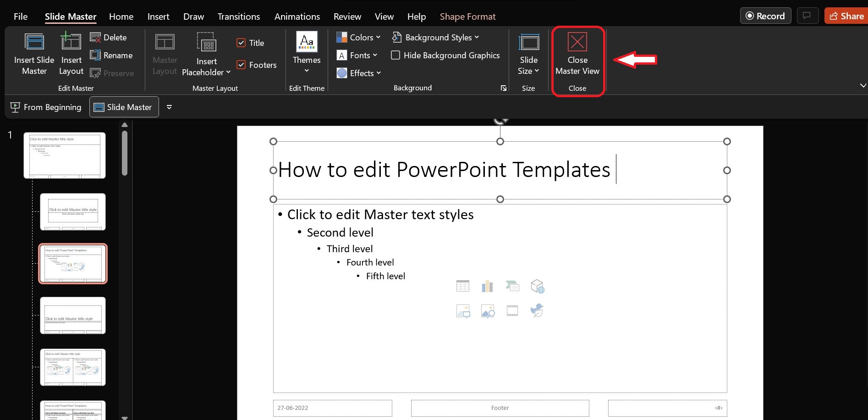The width and height of the screenshot is (868, 420).
Task: Click the Preserve master option
Action: tap(112, 73)
